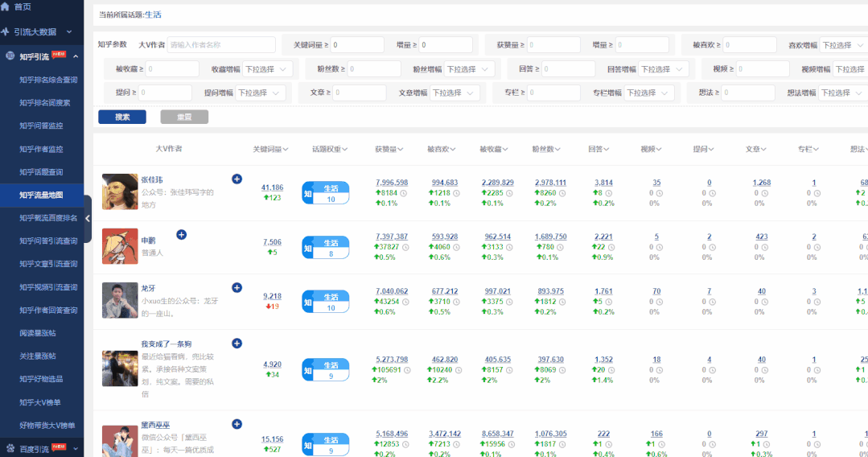Click the 知乎引流 globe icon
The image size is (868, 457).
(x=10, y=56)
